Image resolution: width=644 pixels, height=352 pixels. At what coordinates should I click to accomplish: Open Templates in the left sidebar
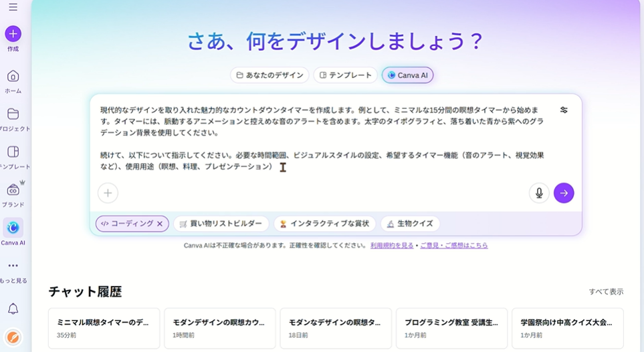pyautogui.click(x=13, y=157)
